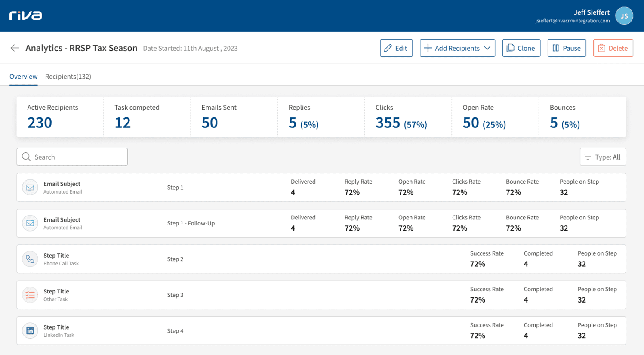Click the email icon on Step 1 Follow-Up
Viewport: 644px width, 355px height.
[30, 223]
